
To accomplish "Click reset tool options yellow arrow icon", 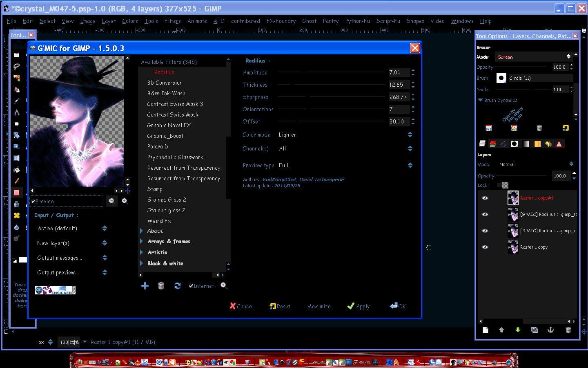I will tap(565, 128).
